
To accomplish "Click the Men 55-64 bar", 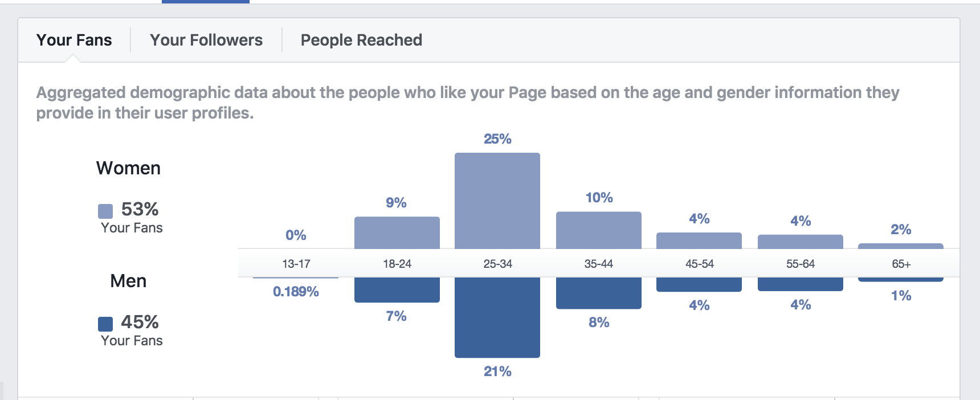I will coord(800,284).
